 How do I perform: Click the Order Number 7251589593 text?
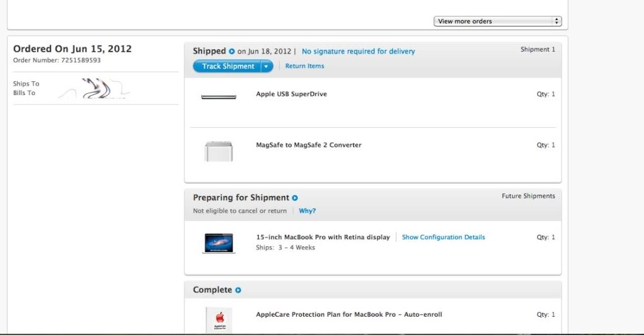[x=57, y=60]
